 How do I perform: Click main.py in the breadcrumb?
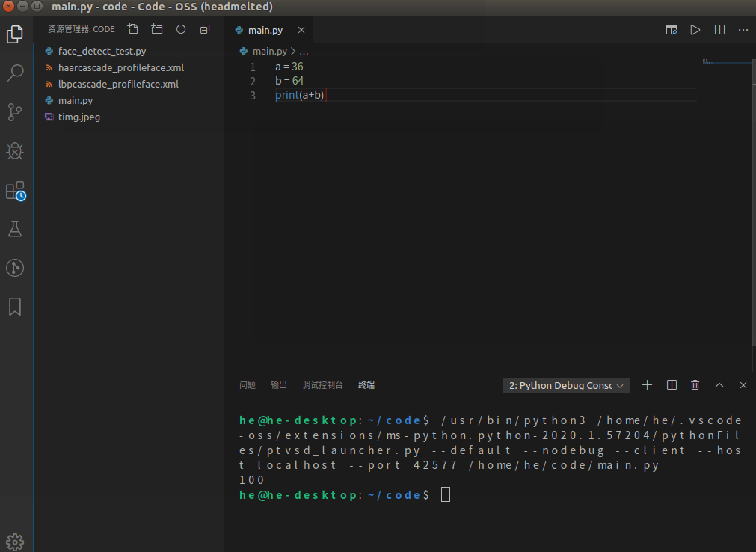pos(269,51)
